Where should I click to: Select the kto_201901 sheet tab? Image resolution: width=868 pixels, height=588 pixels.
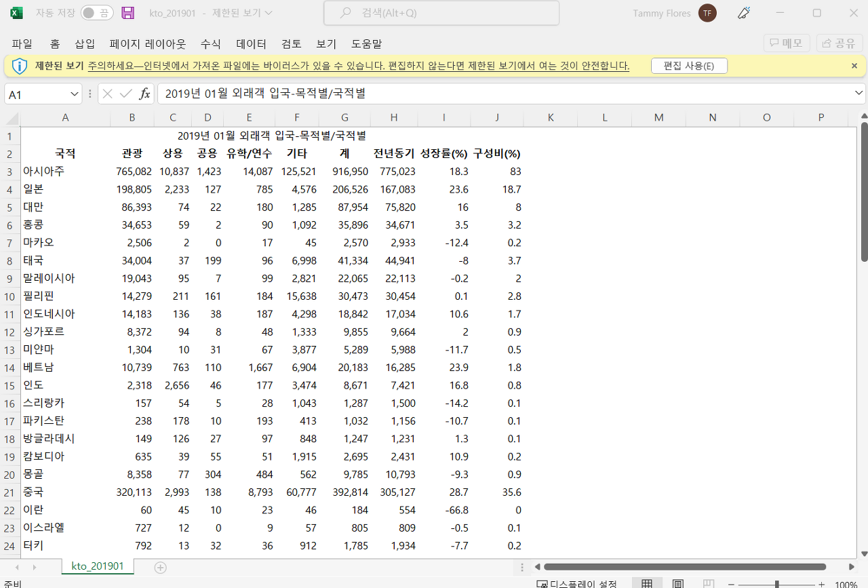[x=98, y=566]
